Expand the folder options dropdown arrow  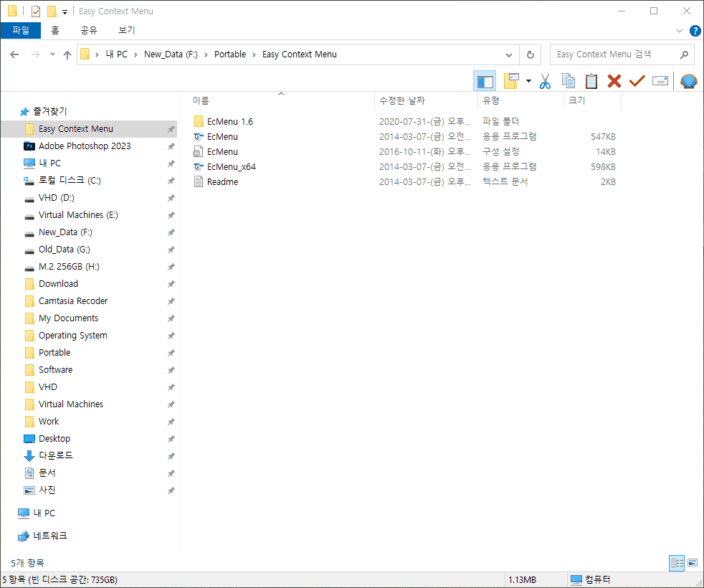click(x=528, y=81)
